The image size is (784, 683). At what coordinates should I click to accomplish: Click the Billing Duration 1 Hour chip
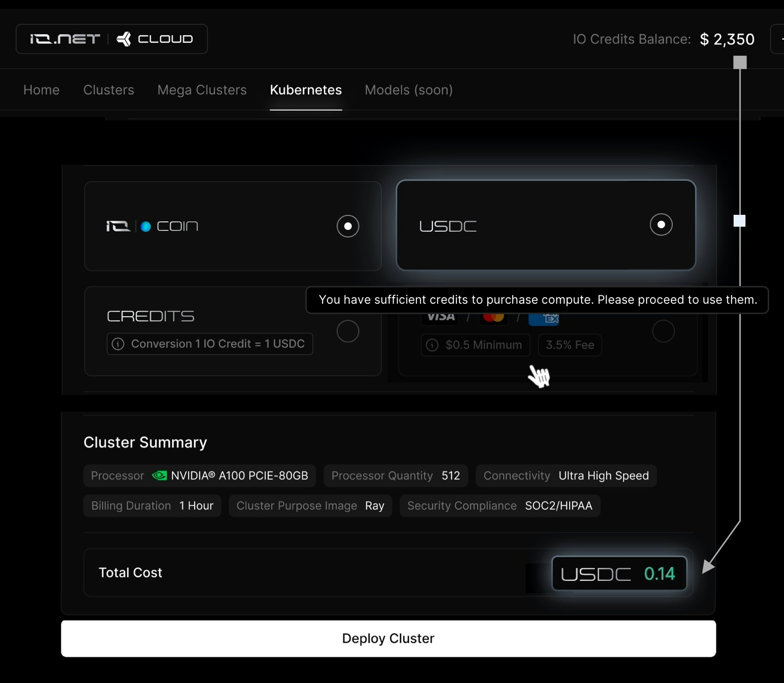(152, 506)
